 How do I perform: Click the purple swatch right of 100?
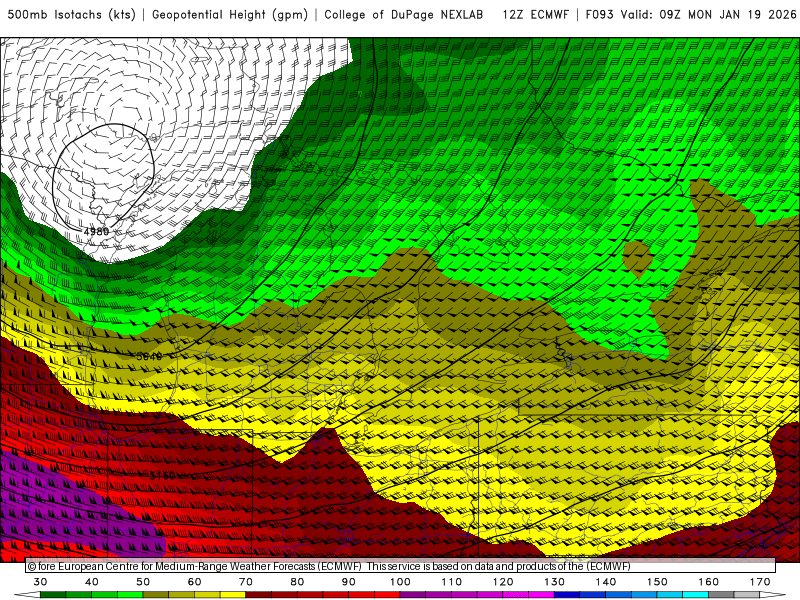(413, 596)
